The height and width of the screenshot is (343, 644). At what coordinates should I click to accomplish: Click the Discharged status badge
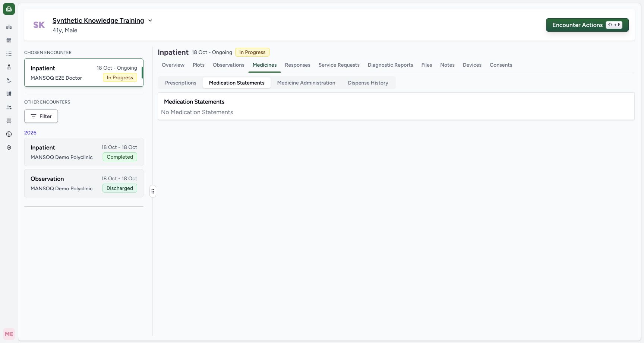click(x=120, y=188)
